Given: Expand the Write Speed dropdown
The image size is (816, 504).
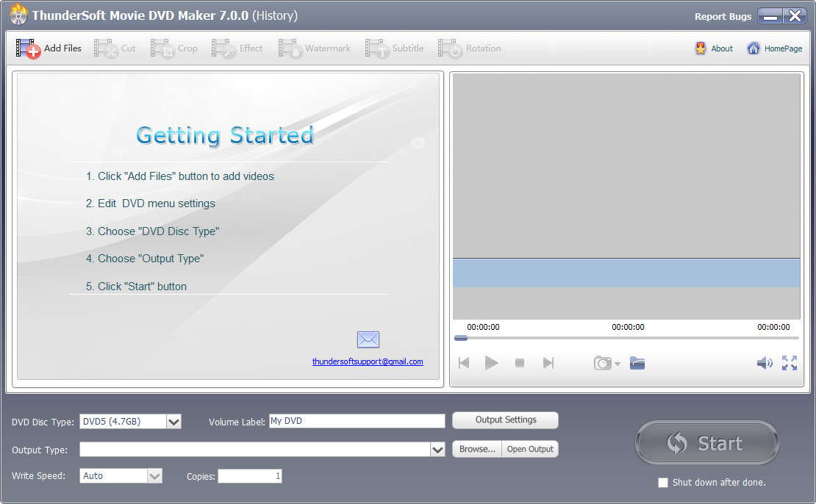Looking at the screenshot, I should coord(154,476).
